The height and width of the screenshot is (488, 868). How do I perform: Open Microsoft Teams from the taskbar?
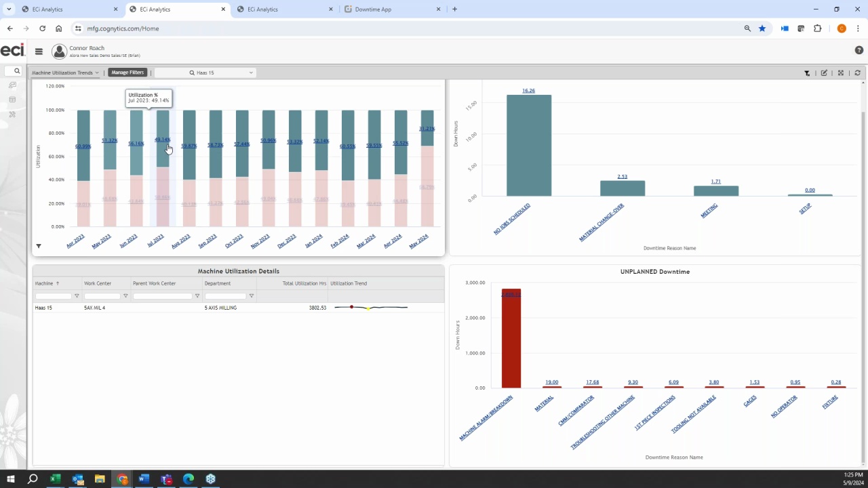coord(166,479)
